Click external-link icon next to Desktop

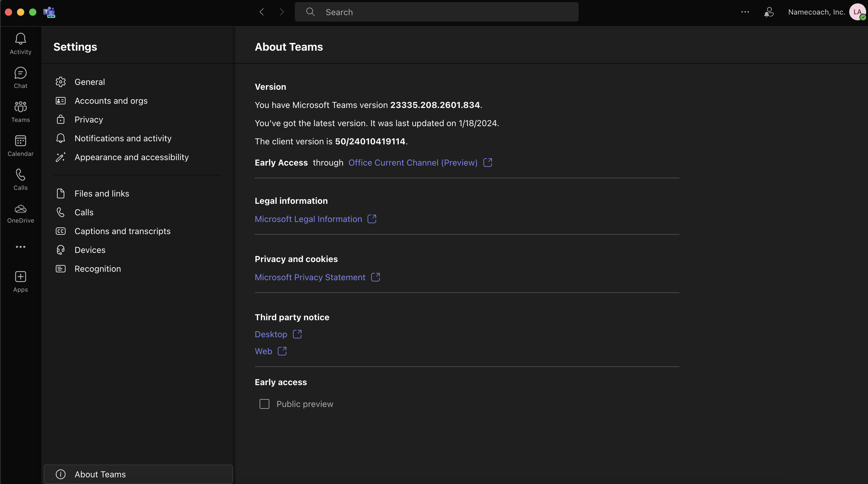click(297, 334)
